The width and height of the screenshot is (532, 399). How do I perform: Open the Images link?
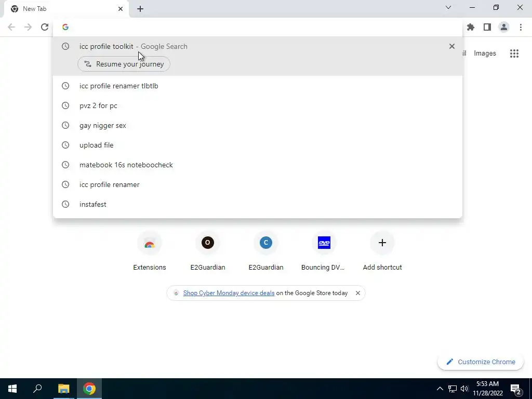click(485, 54)
